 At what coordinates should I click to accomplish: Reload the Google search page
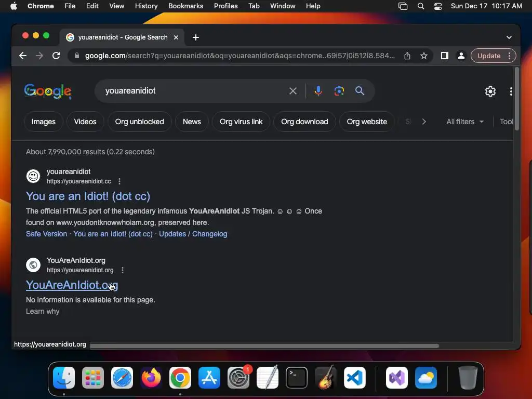click(x=56, y=56)
